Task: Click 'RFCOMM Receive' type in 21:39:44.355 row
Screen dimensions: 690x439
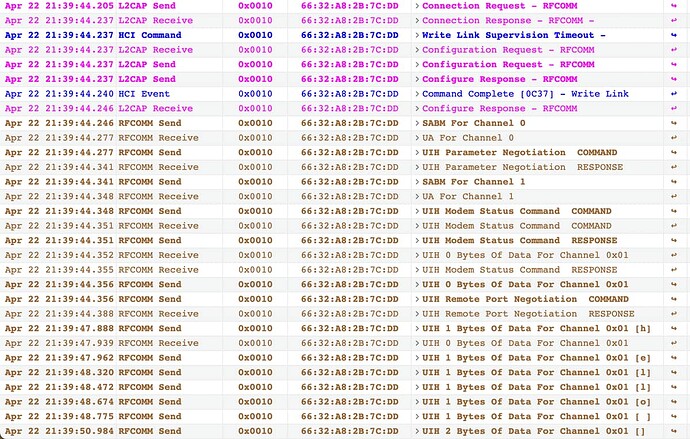Action: (x=158, y=270)
